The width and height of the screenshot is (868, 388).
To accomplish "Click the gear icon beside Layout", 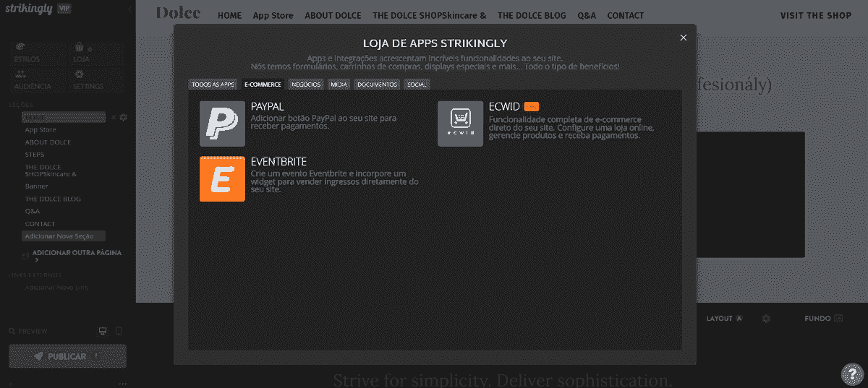I will (x=766, y=319).
